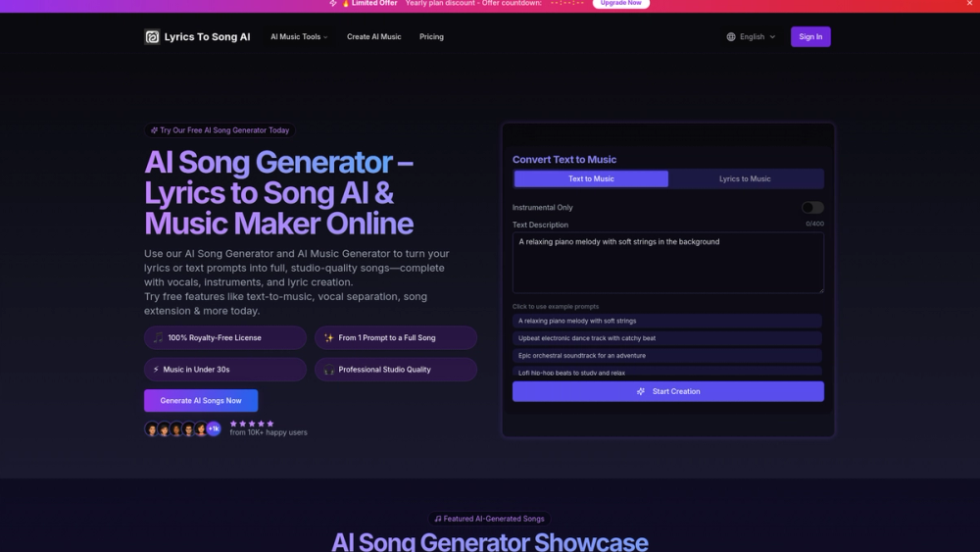Select the Epic orchestral soundtrack example prompt
Viewport: 980px width, 552px height.
pyautogui.click(x=666, y=356)
